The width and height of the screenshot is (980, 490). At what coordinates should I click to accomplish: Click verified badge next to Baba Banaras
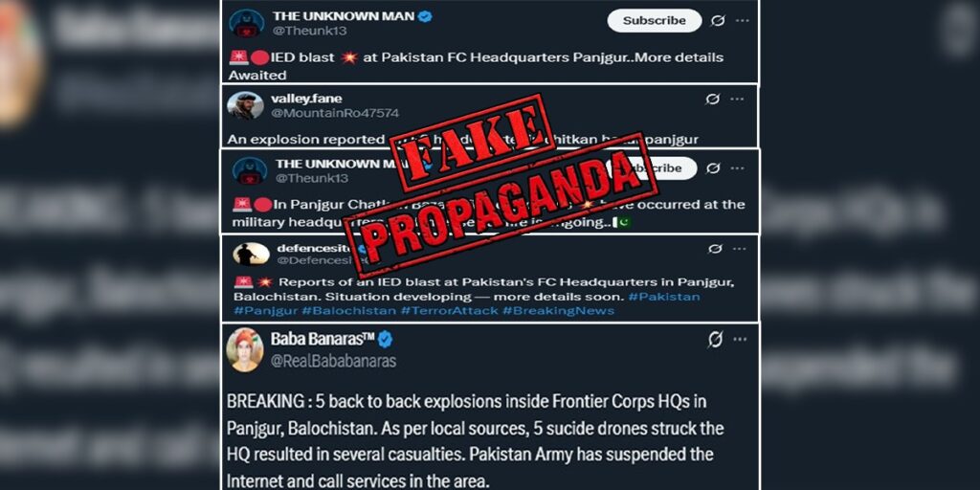pyautogui.click(x=385, y=340)
